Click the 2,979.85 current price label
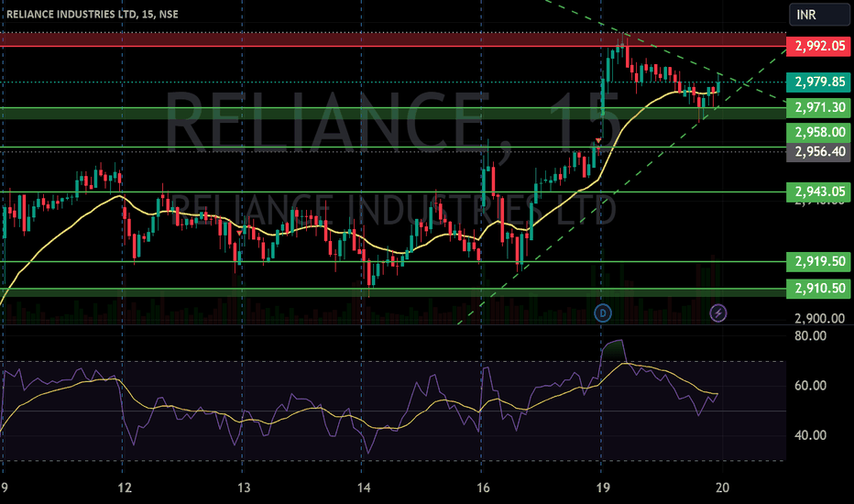This screenshot has height=504, width=854. [x=818, y=82]
